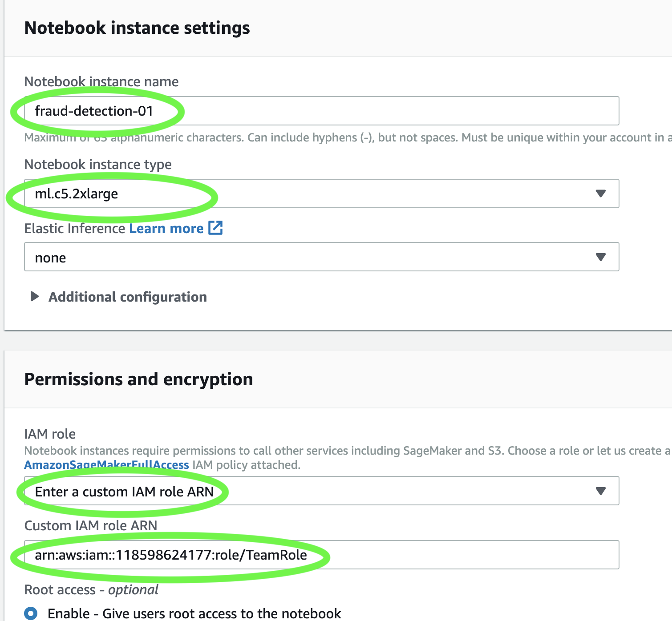Click the Root access optional label
672x621 pixels.
tap(91, 590)
